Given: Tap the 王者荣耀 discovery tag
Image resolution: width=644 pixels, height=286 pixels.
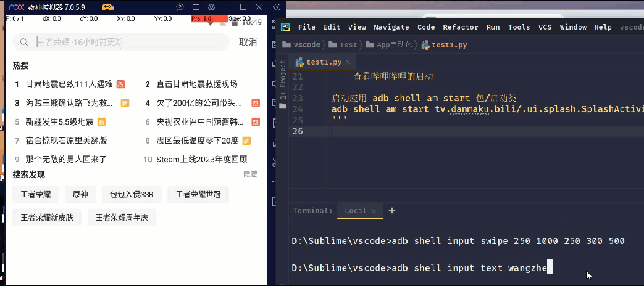Looking at the screenshot, I should (36, 195).
